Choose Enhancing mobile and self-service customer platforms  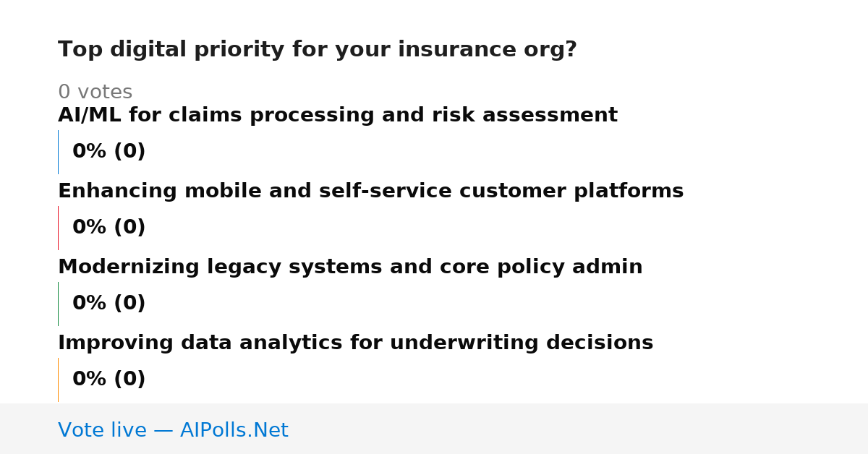point(370,192)
